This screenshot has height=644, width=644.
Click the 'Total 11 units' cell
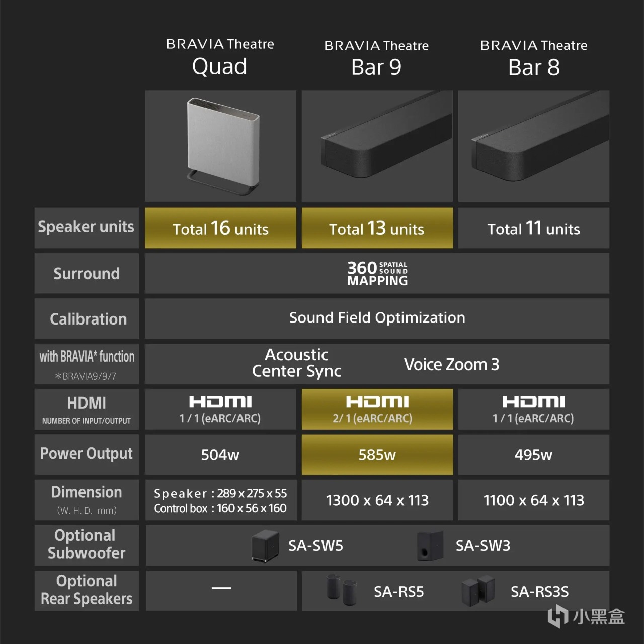[534, 228]
